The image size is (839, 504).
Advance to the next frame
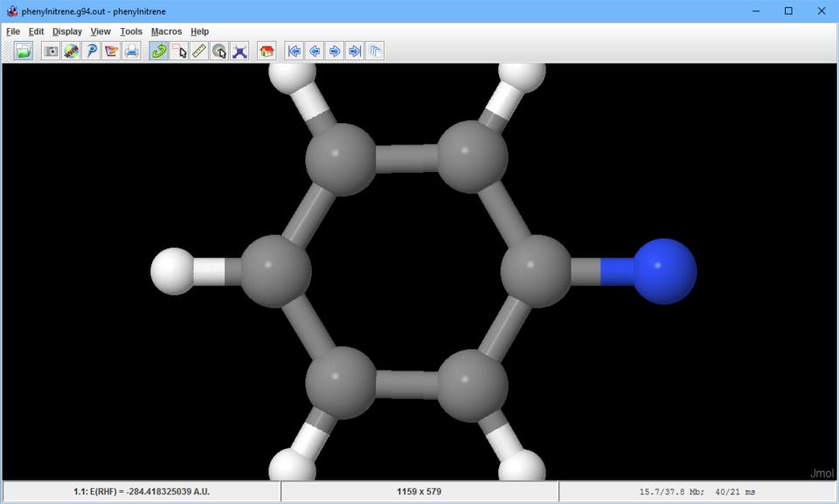(335, 52)
